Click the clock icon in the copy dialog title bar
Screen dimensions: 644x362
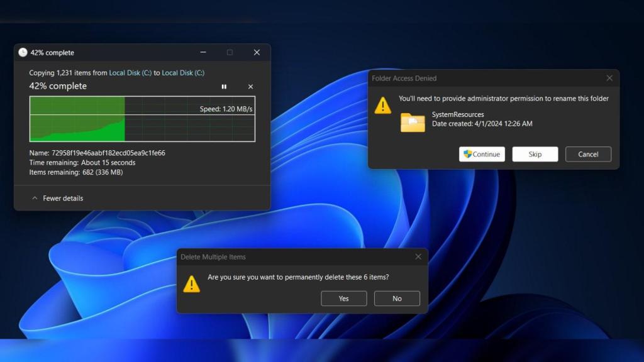23,53
